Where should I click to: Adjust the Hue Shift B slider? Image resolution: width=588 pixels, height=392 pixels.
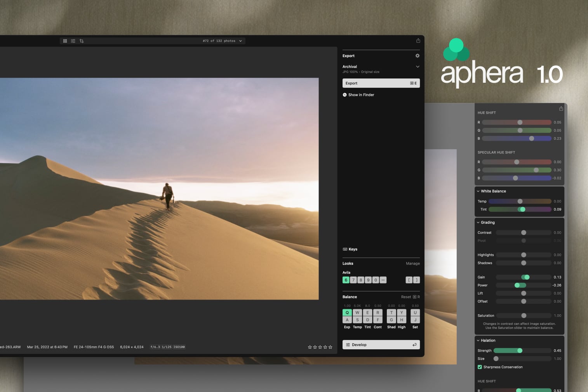[517, 138]
